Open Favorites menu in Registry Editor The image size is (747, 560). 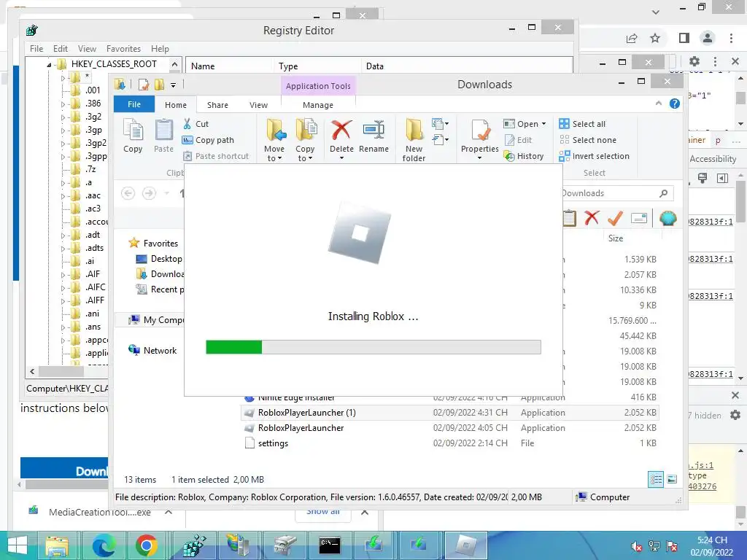123,49
